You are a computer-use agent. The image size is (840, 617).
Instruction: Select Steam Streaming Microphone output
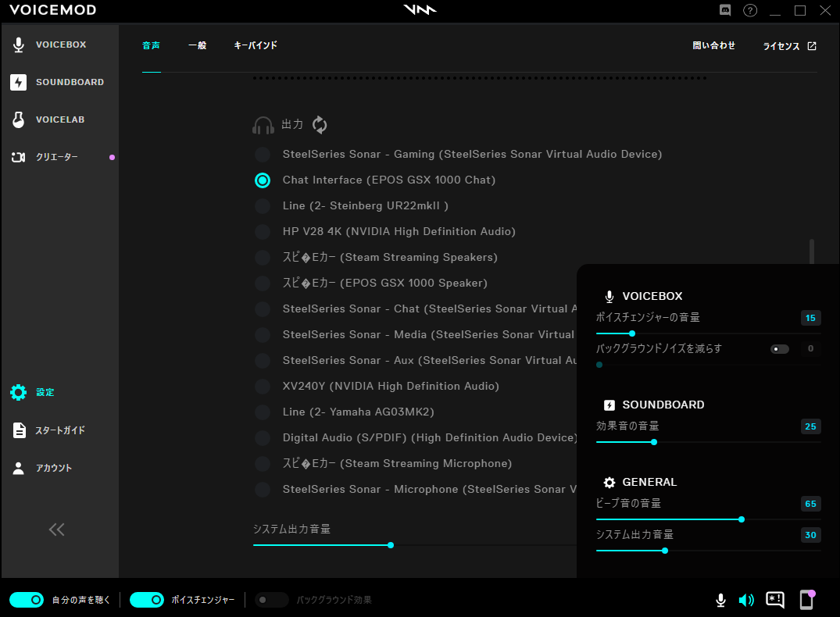tap(263, 464)
